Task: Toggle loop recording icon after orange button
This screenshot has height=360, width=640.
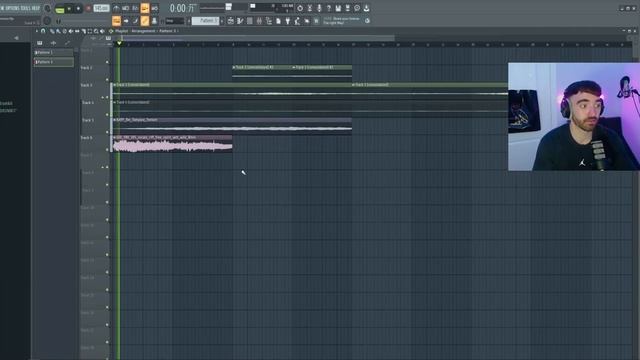Action: pos(155,8)
